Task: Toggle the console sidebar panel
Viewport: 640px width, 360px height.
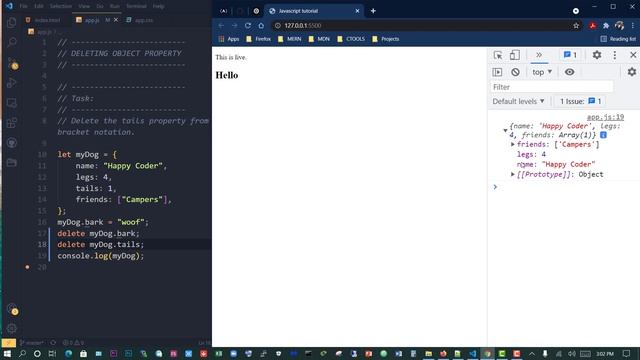Action: (x=497, y=72)
